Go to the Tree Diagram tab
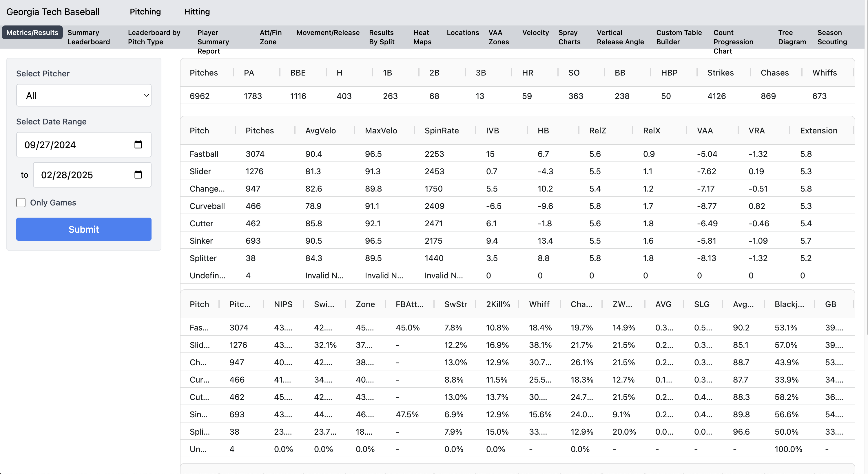 pos(792,37)
